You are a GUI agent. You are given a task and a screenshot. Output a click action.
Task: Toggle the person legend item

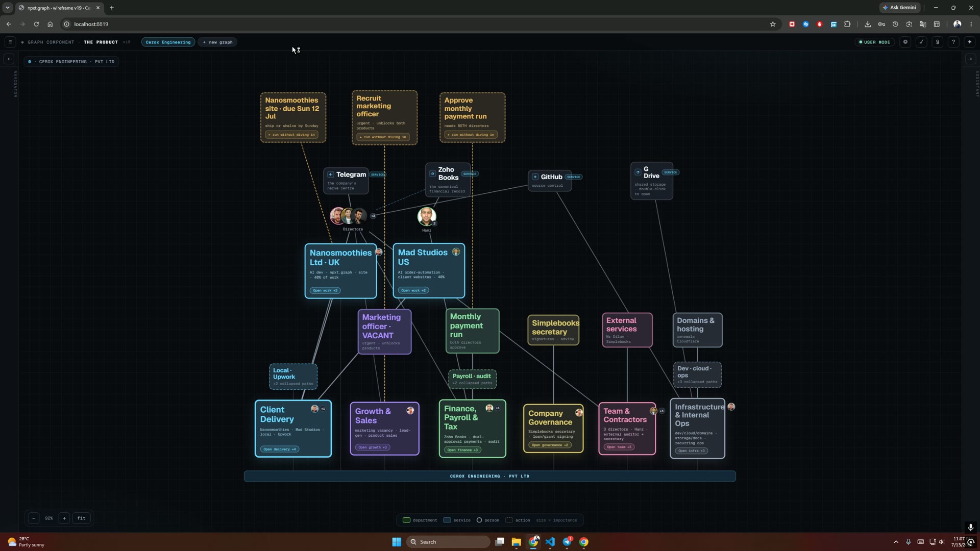488,520
